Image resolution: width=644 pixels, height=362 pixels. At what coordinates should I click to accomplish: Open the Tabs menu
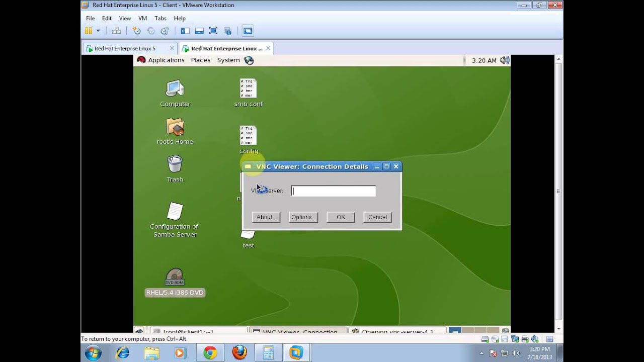160,18
